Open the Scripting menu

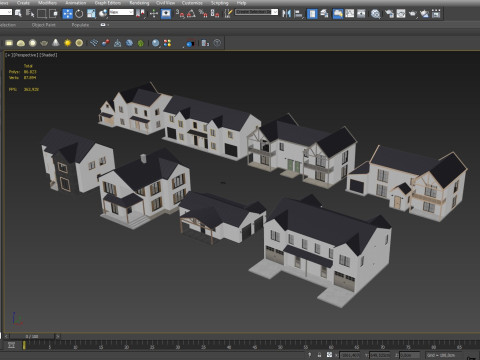pyautogui.click(x=220, y=3)
